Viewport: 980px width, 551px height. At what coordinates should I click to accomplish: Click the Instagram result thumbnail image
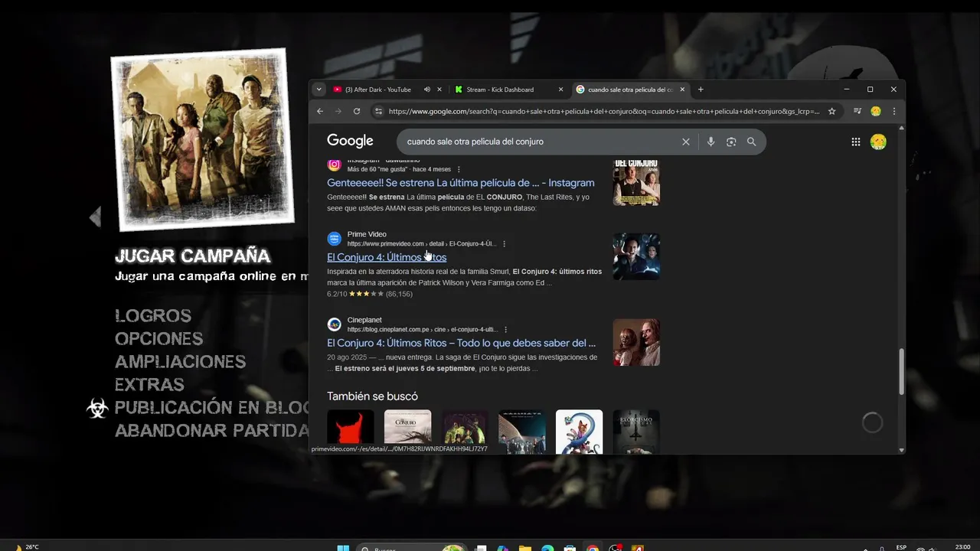click(636, 182)
